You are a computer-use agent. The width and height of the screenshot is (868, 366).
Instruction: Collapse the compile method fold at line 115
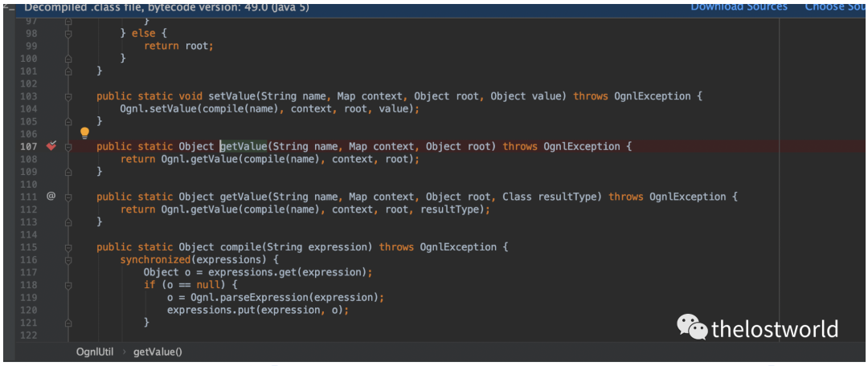(68, 247)
